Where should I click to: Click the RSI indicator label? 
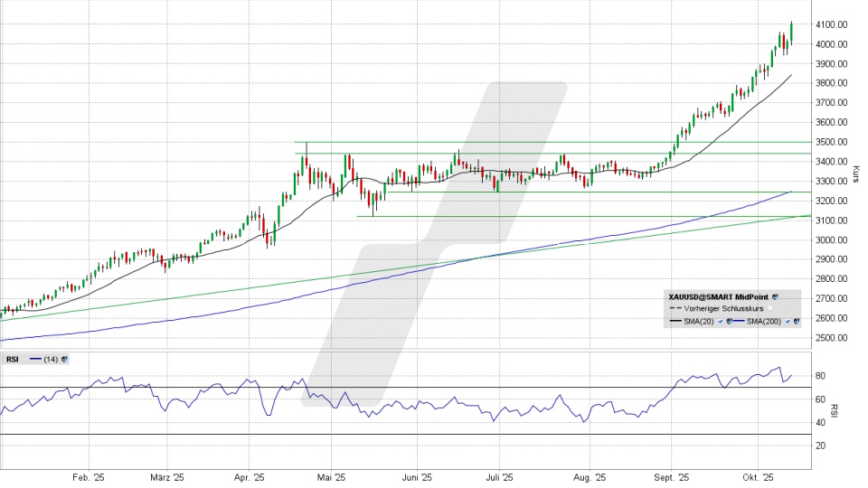point(13,359)
